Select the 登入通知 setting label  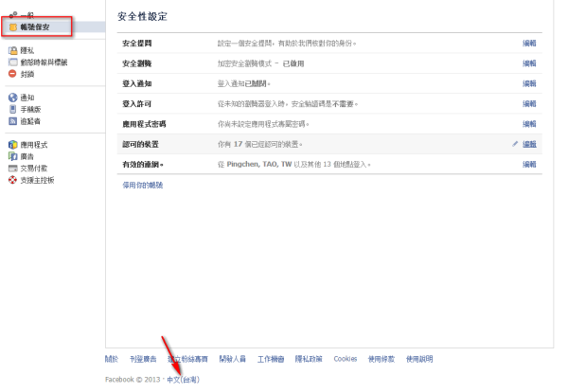(x=137, y=83)
